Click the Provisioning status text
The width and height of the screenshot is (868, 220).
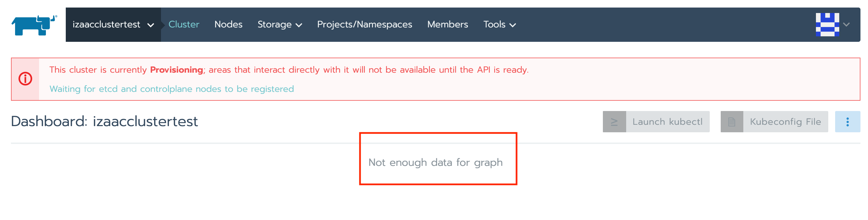click(176, 69)
